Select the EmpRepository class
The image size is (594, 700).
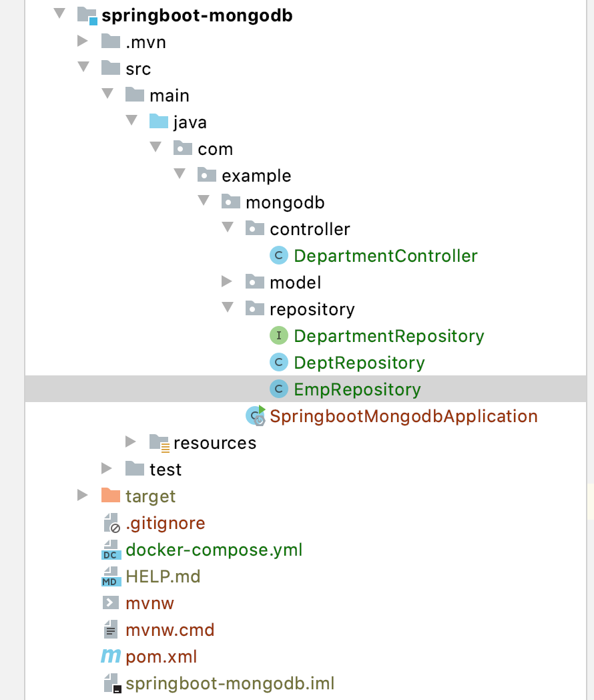pos(357,389)
